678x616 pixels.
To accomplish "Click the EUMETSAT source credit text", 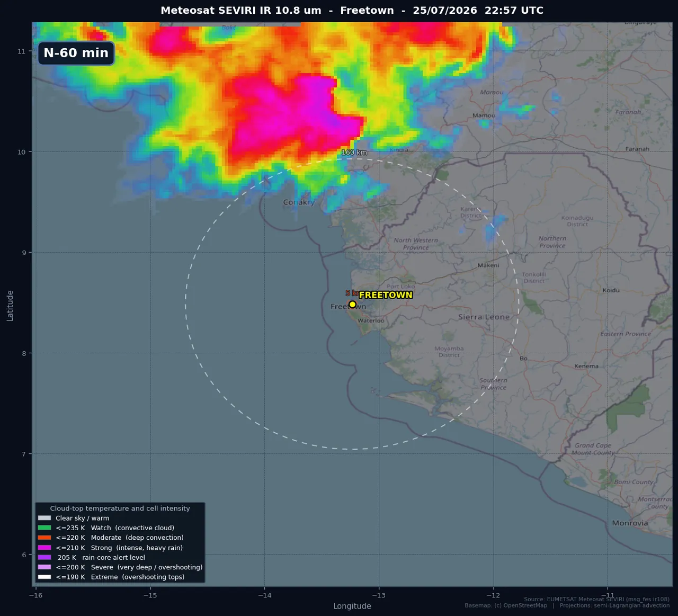I will coord(596,600).
